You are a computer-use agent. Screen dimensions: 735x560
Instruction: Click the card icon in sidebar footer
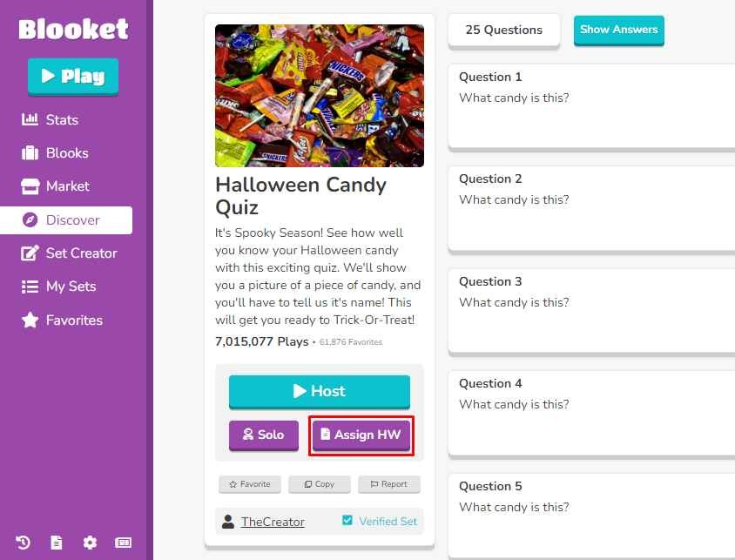point(124,543)
